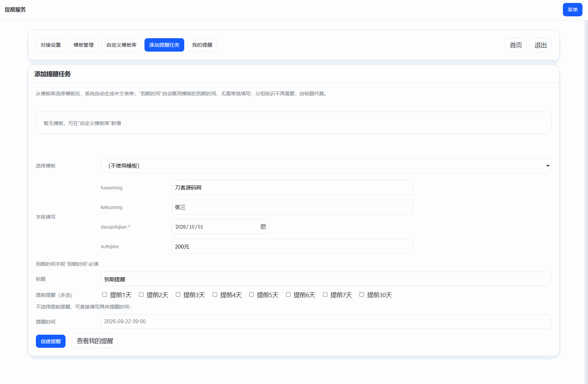Open the 模板管理 tab
Viewport: 588px width, 384px height.
click(83, 45)
